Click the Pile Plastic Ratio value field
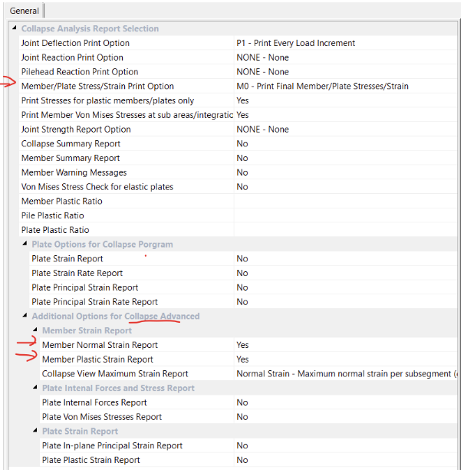Viewport: 464px width, 476px height. click(x=346, y=215)
